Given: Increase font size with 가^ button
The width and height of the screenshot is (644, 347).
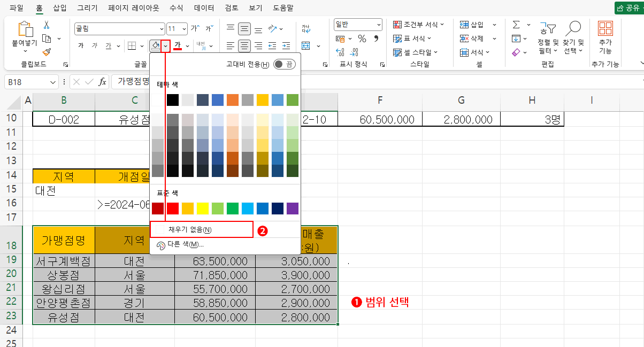Looking at the screenshot, I should pyautogui.click(x=195, y=28).
